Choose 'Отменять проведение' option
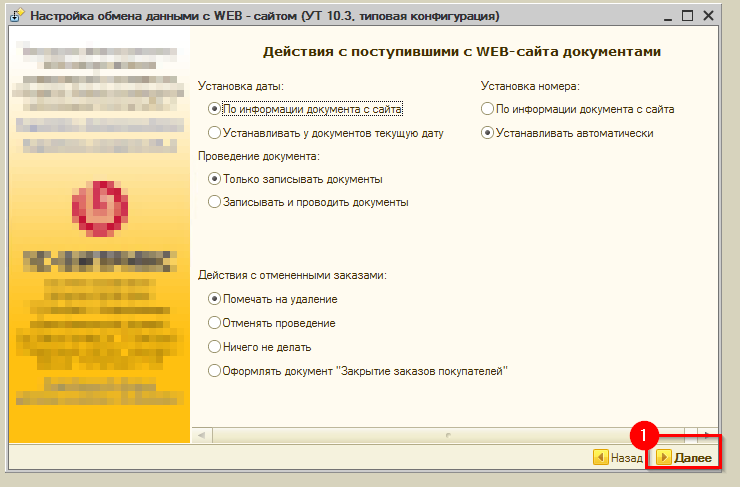Image resolution: width=740 pixels, height=487 pixels. (x=214, y=323)
